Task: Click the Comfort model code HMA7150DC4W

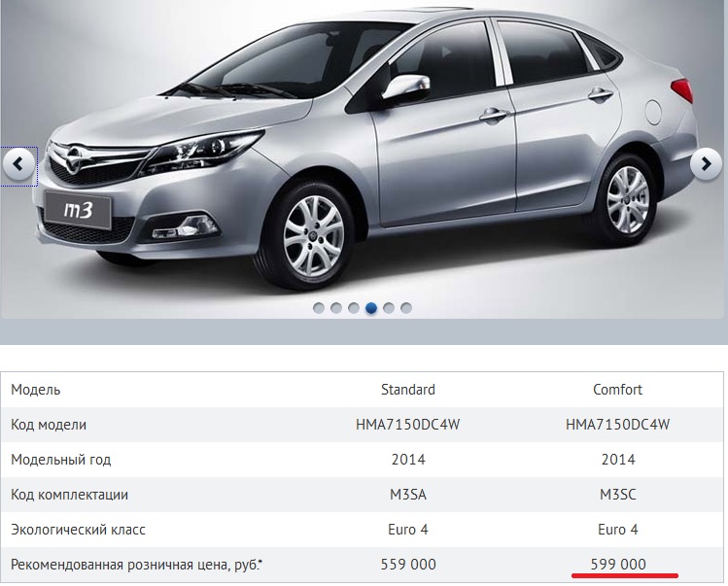Action: tap(617, 425)
